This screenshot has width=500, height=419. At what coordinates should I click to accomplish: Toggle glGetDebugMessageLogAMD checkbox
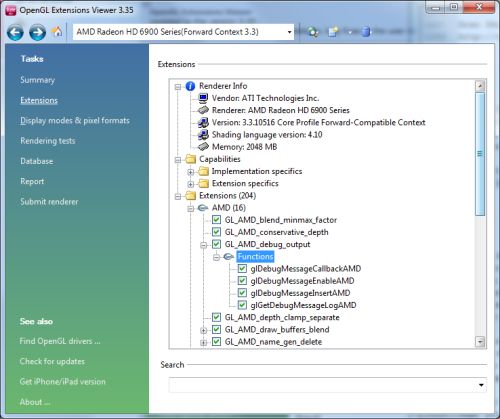[242, 305]
